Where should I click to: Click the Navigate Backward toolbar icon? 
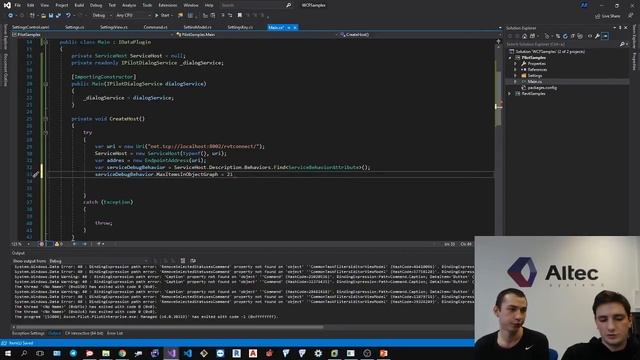pos(10,16)
